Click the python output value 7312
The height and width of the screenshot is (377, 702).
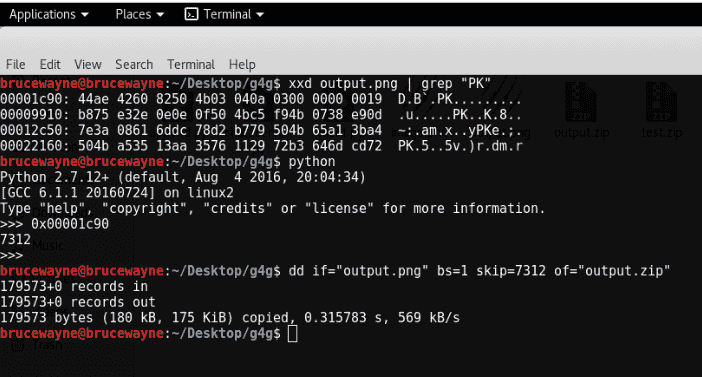(16, 240)
